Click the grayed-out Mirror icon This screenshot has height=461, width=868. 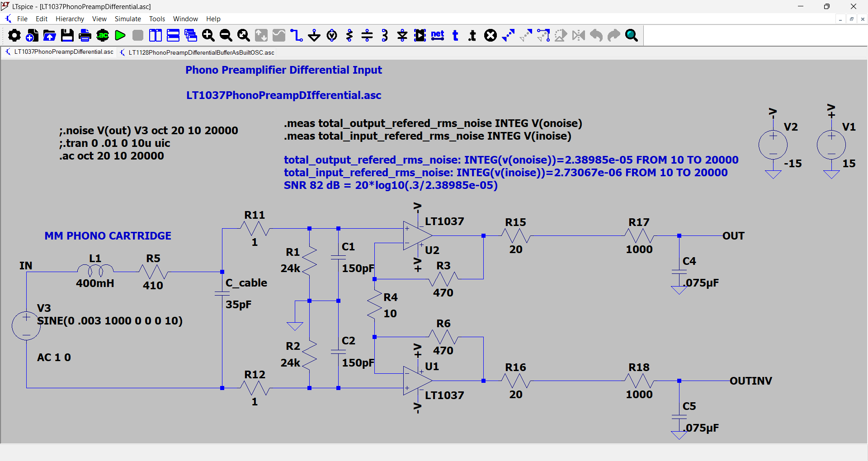click(x=579, y=35)
